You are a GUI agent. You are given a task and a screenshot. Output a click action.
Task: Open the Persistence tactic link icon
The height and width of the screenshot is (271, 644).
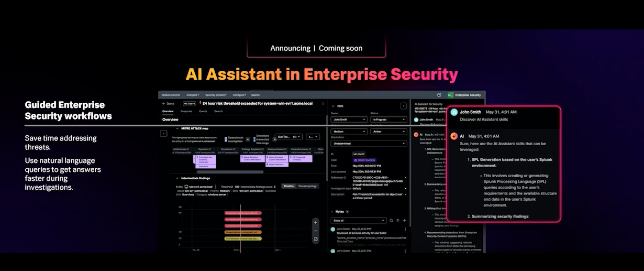pos(234,149)
